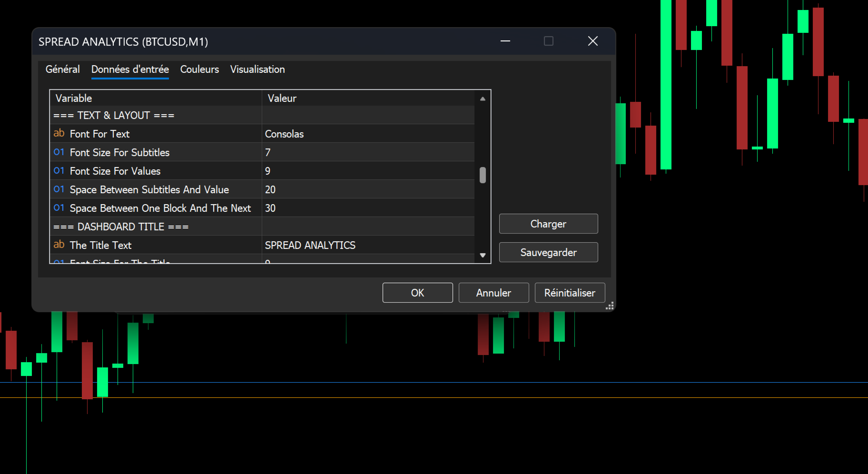Screen dimensions: 868x474
Task: Switch to the Général tab
Action: pos(63,69)
